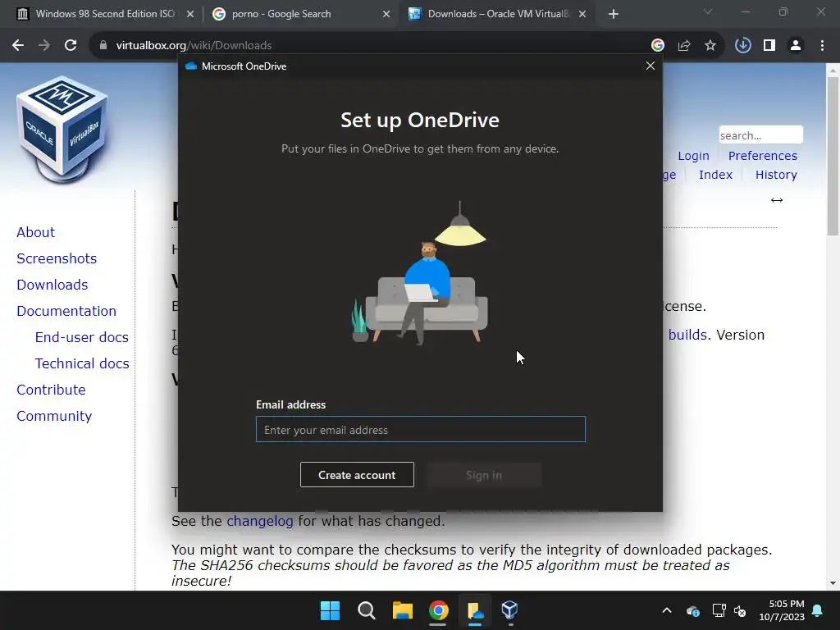Screen dimensions: 840x630
Task: Bookmark this page with the star icon
Action: (710, 46)
